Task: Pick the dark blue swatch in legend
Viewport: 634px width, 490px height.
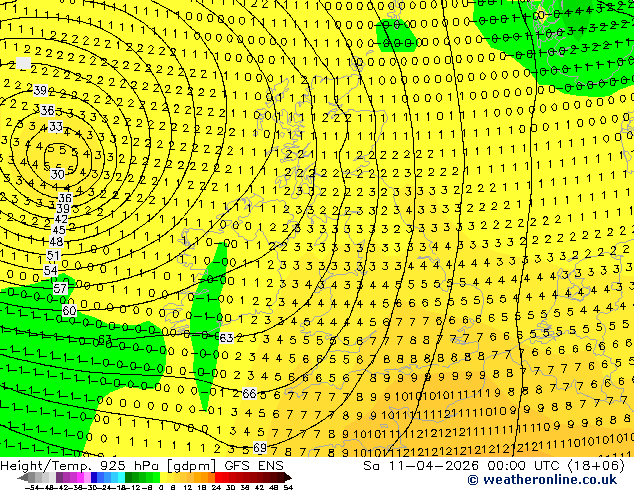Action: [x=94, y=478]
